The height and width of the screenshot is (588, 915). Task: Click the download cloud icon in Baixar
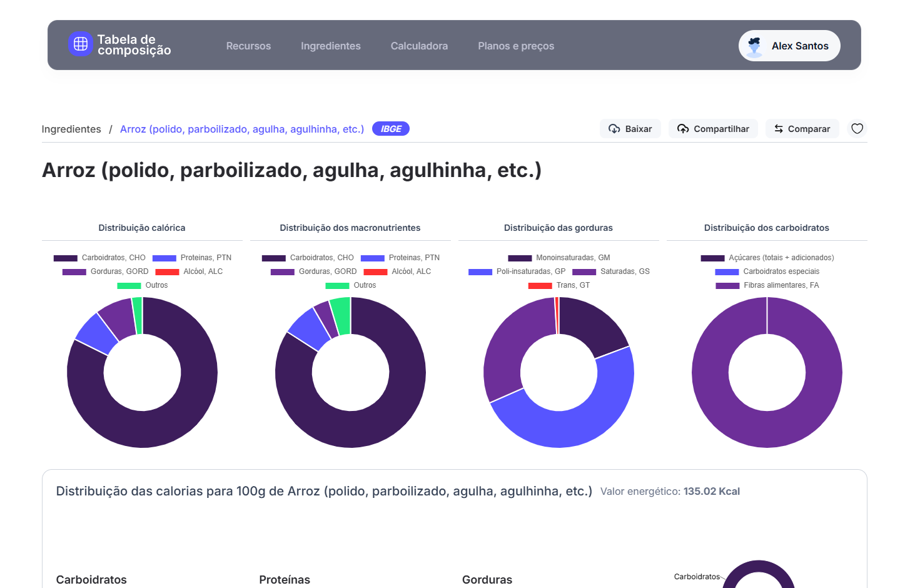click(614, 129)
